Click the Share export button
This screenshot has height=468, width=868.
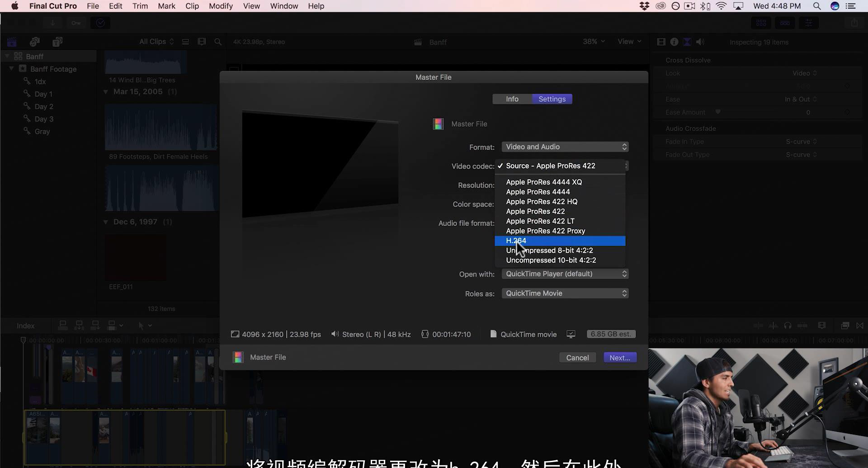point(854,23)
